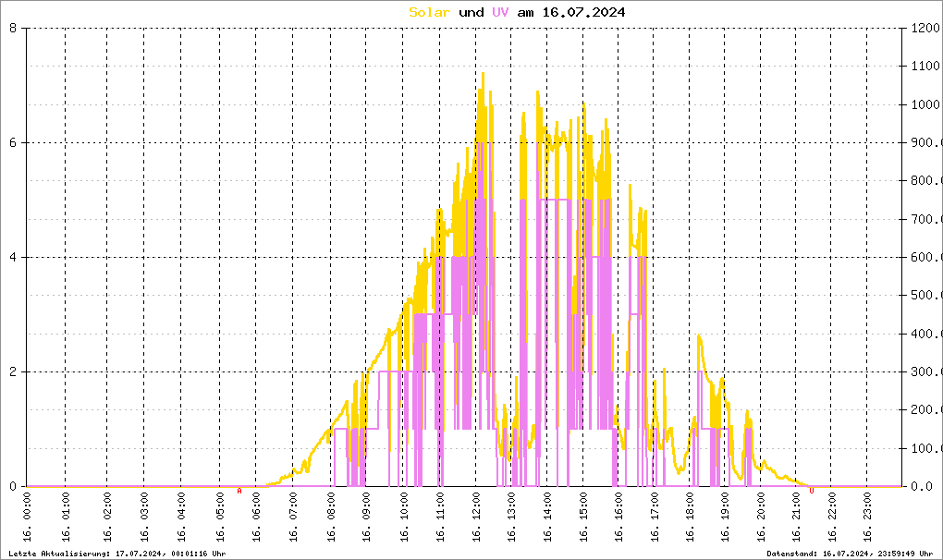Click the red 'U' sunset marker on the x-axis
943x560 pixels.
point(812,491)
